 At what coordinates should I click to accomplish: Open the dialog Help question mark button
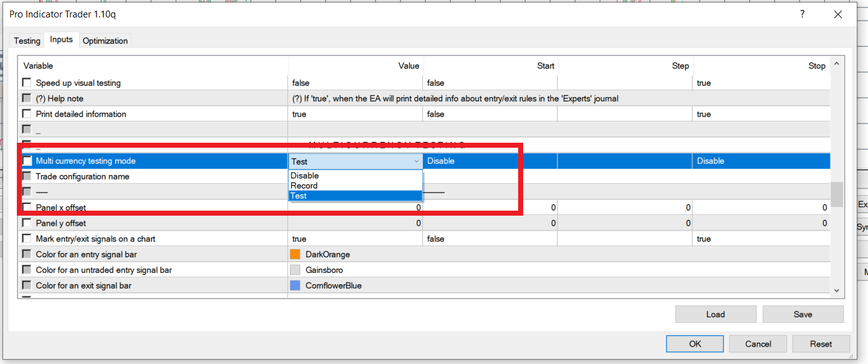click(801, 14)
